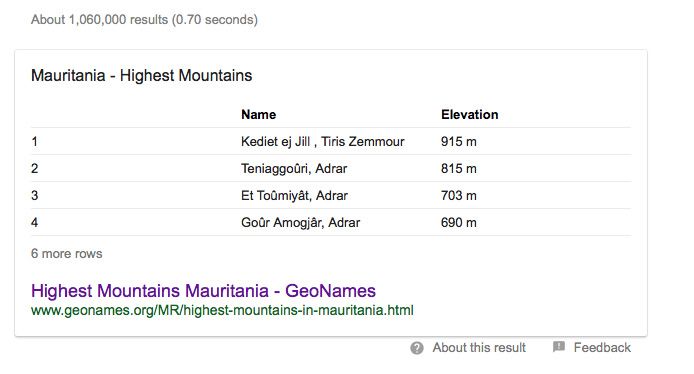
Task: Click the Goûr Amogjâr, Adrar entry
Action: (x=301, y=223)
